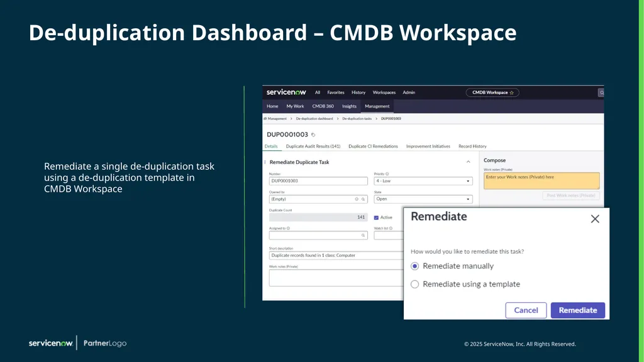
Task: Open the Admin menu
Action: (409, 93)
